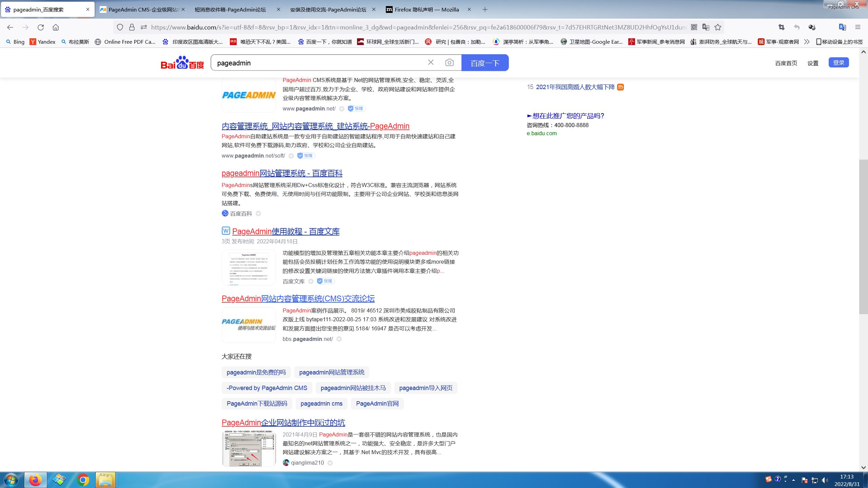Show hidden system tray icons arrow
The height and width of the screenshot is (488, 868).
tap(793, 480)
